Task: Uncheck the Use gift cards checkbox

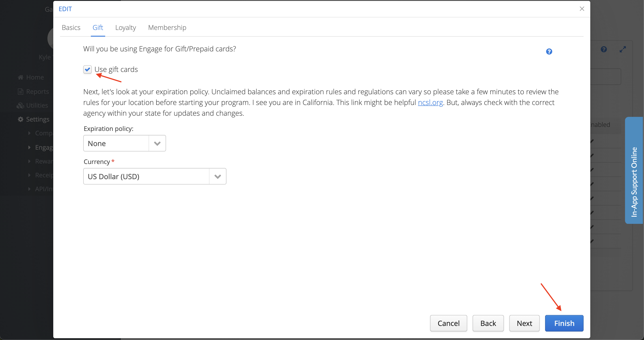Action: 87,69
